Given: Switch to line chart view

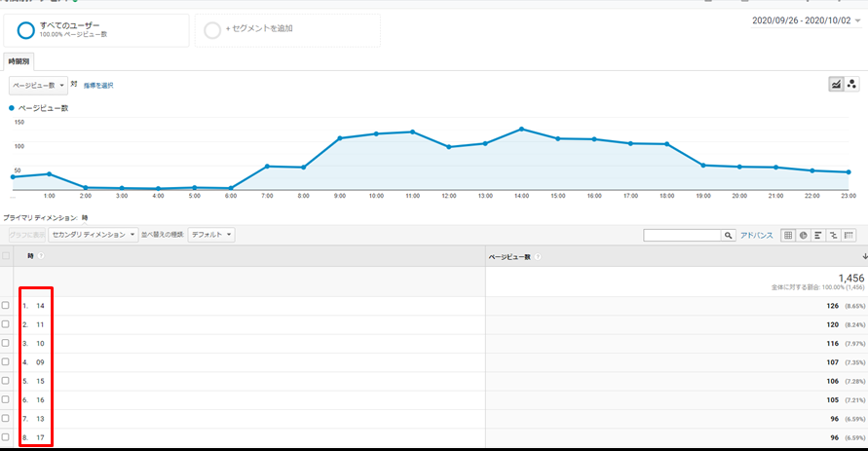Looking at the screenshot, I should click(836, 85).
